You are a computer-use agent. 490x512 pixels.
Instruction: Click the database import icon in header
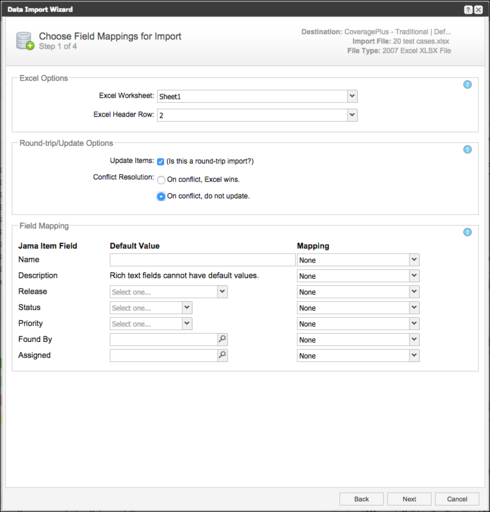coord(25,41)
